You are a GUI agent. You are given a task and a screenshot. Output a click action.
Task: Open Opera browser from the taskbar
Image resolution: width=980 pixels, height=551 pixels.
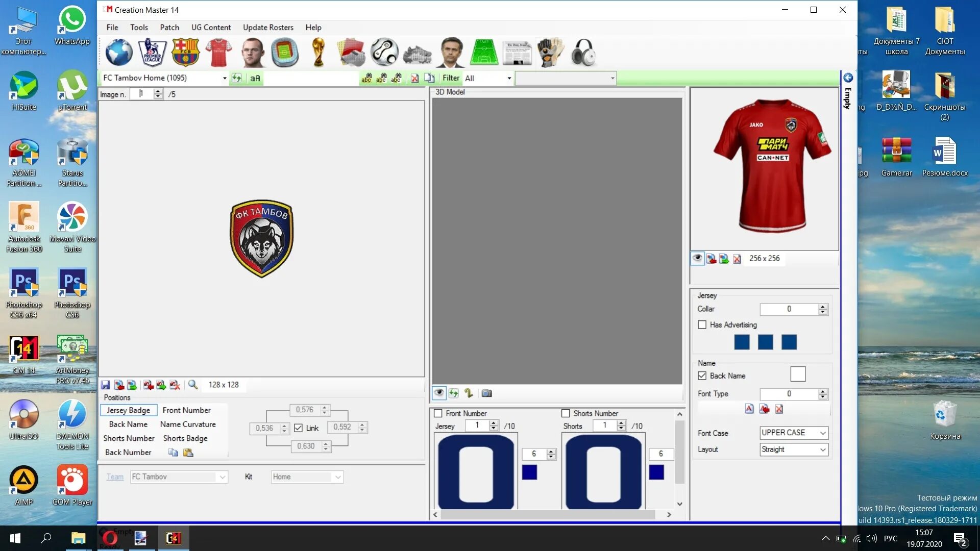[x=110, y=538]
